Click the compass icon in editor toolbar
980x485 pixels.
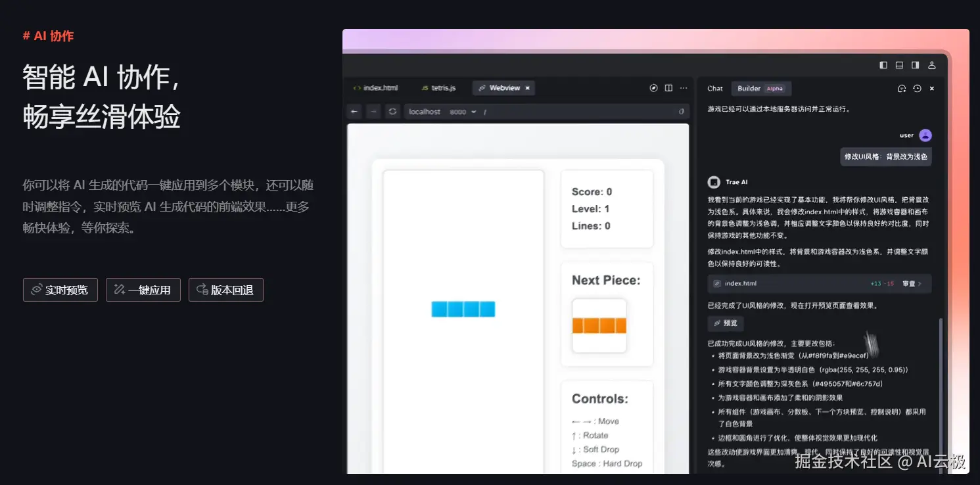click(653, 88)
